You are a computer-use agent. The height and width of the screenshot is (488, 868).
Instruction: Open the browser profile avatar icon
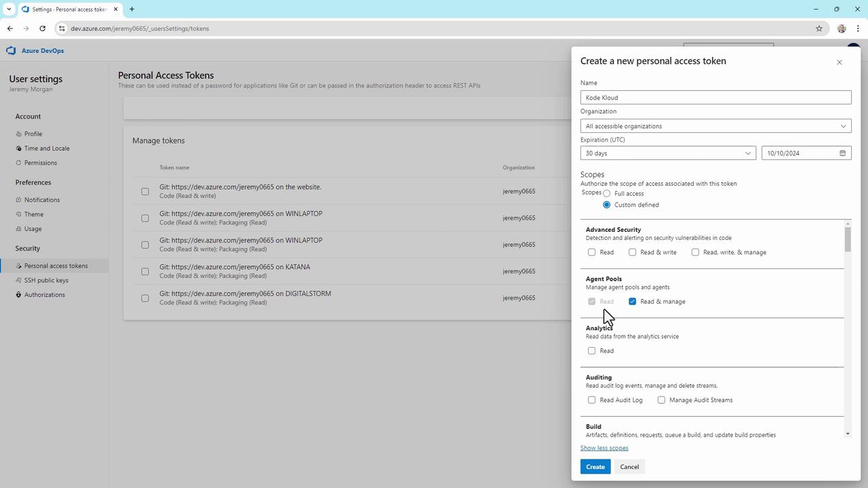click(842, 28)
